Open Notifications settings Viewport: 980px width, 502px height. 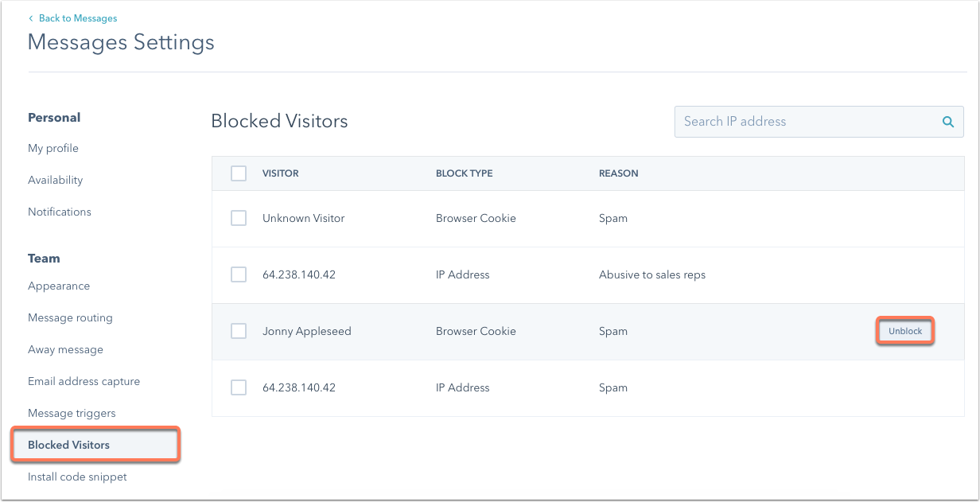pyautogui.click(x=60, y=212)
